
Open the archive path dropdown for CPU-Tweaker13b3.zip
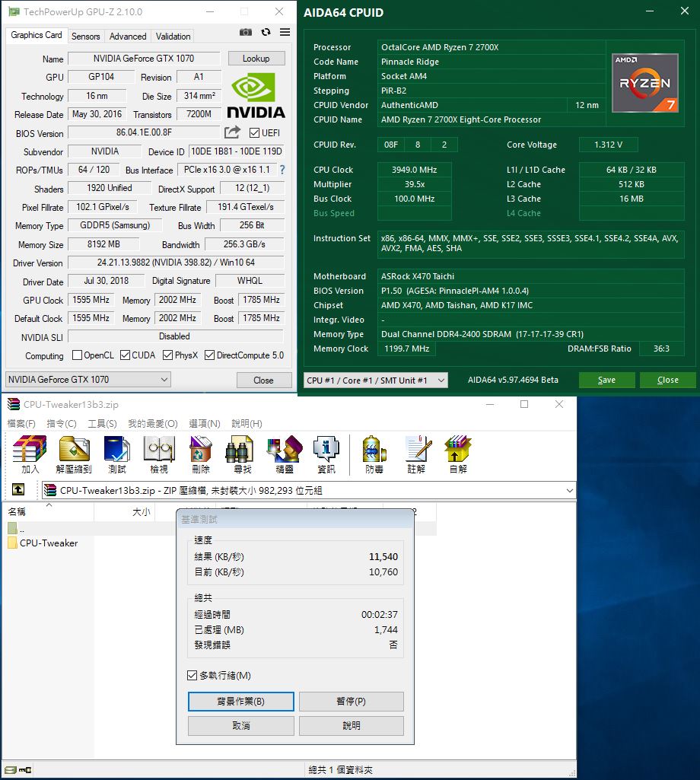570,490
